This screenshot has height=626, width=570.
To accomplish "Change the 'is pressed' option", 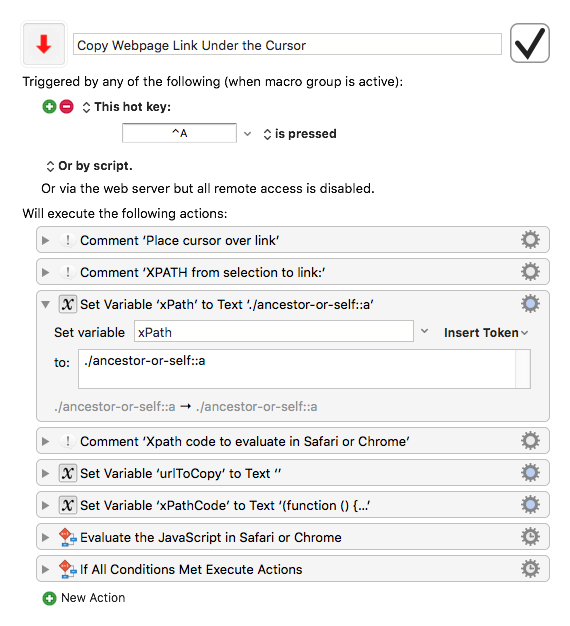I will pos(300,134).
